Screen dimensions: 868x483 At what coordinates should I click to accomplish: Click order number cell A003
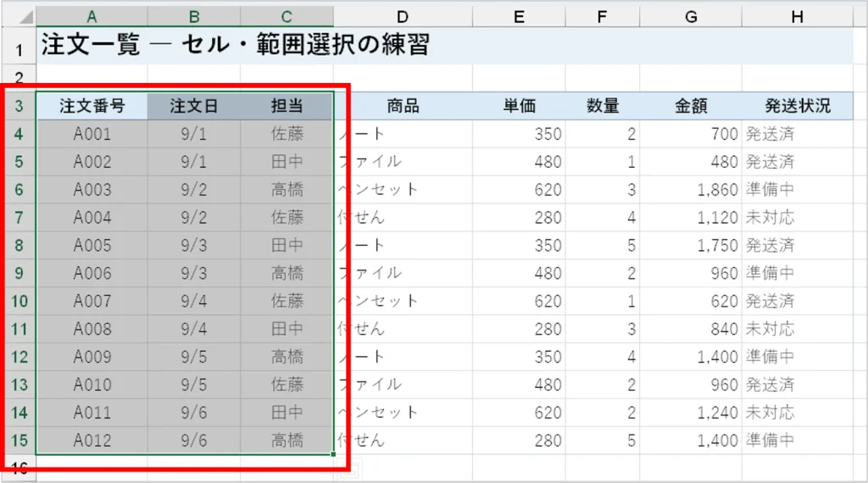[92, 190]
